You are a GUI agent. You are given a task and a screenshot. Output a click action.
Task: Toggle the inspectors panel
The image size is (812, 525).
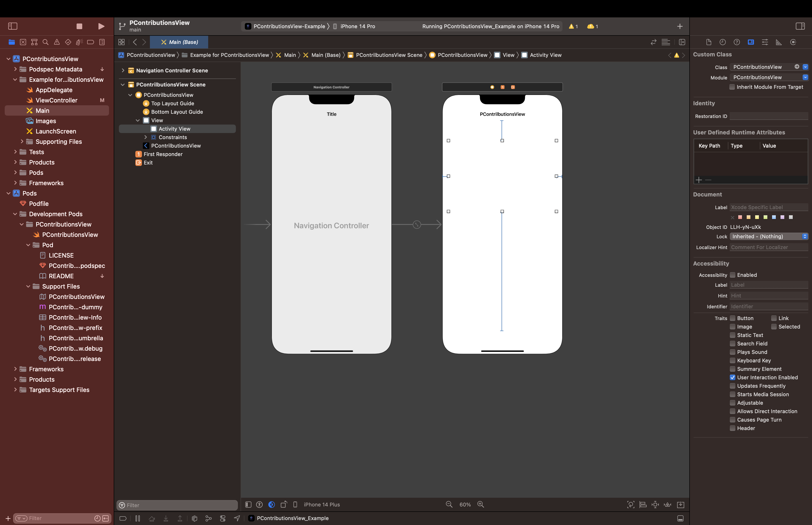pyautogui.click(x=800, y=26)
